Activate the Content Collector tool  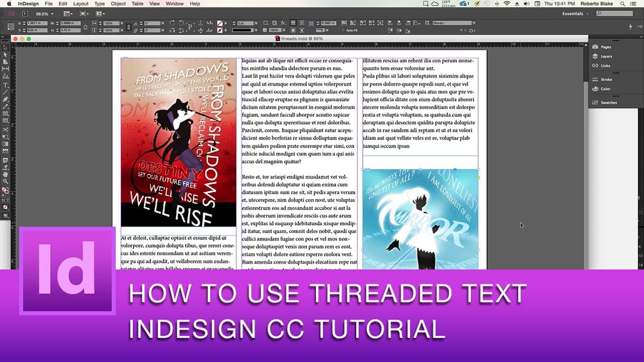pyautogui.click(x=6, y=76)
